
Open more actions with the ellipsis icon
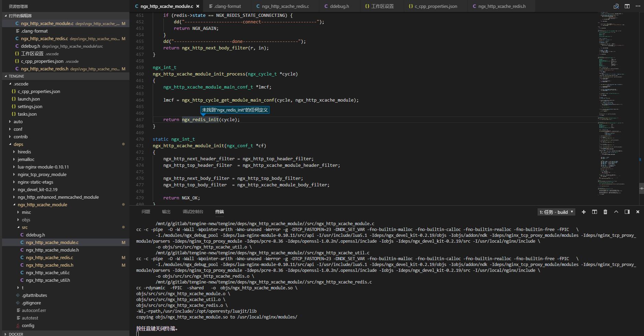[638, 6]
